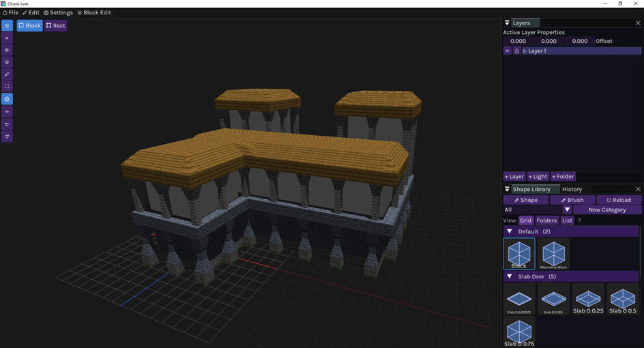Select the Alternative Block shape thumbnail
This screenshot has height=348, width=644.
click(554, 254)
